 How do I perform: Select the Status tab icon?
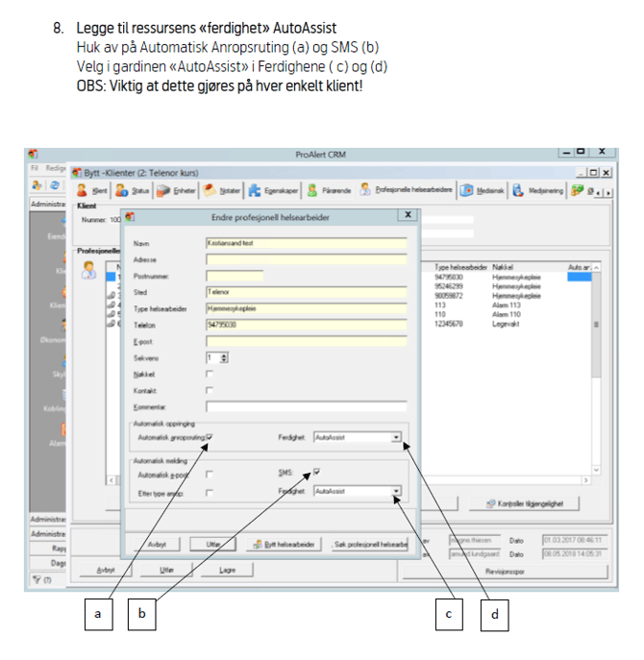[x=122, y=191]
